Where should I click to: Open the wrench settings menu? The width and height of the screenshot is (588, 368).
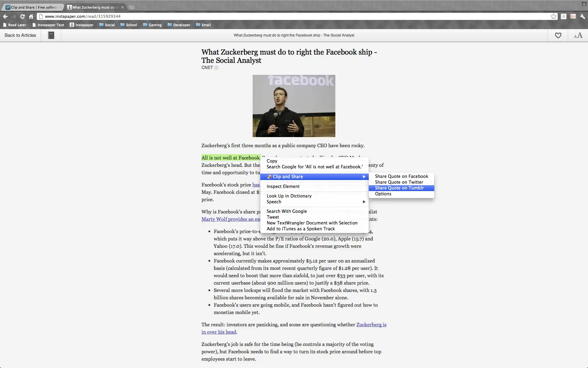pyautogui.click(x=582, y=17)
